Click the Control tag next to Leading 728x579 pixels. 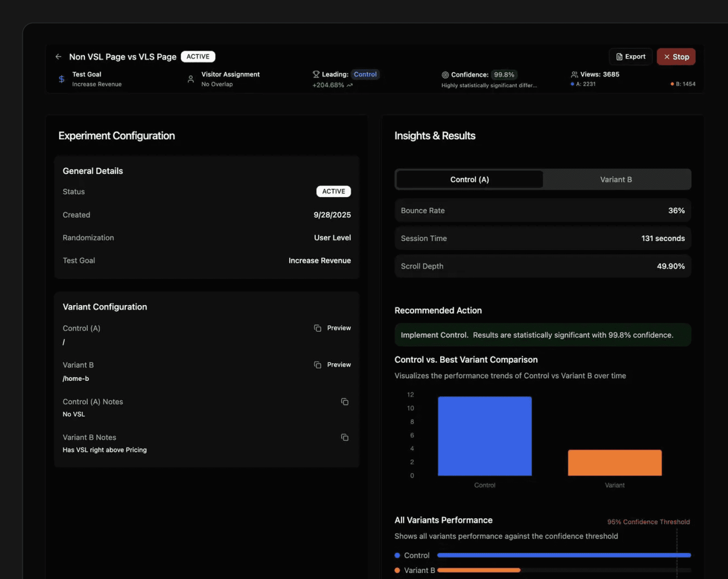pyautogui.click(x=365, y=74)
